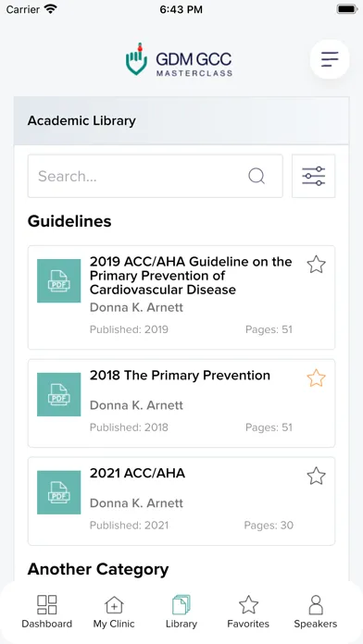Open the PDF icon of the 2018 document
This screenshot has height=644, width=363.
(58, 394)
